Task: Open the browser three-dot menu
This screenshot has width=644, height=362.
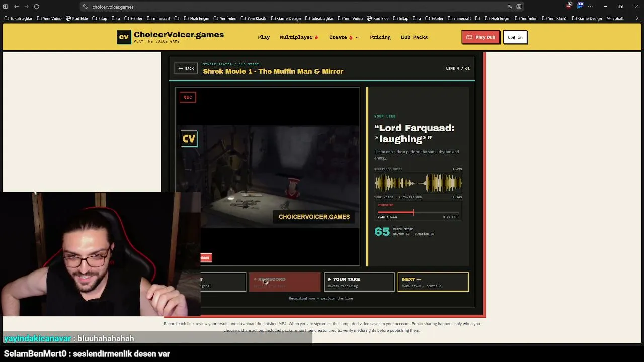Action: coord(591,7)
